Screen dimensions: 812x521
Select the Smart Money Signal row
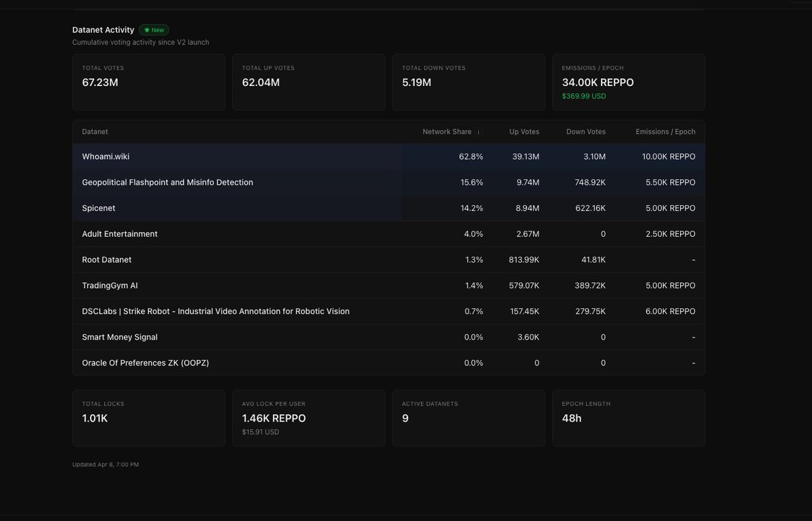pos(388,337)
